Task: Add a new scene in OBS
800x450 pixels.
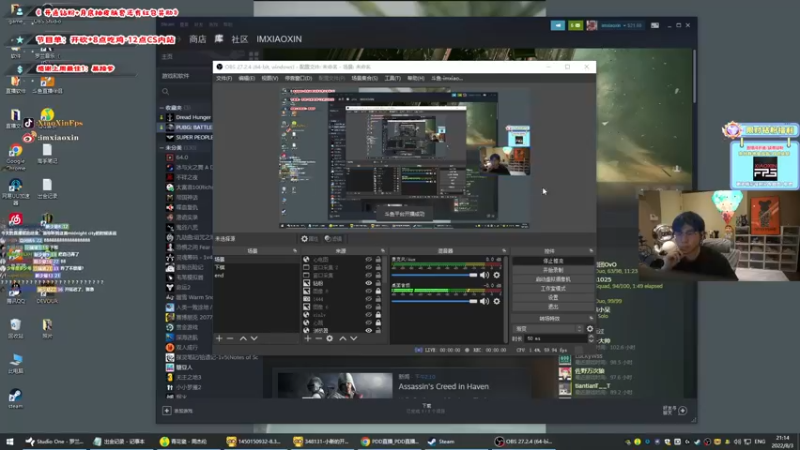Action: coord(219,338)
